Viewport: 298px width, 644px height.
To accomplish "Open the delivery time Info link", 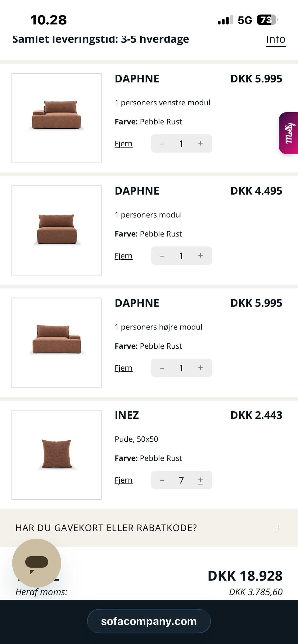I will pos(276,39).
